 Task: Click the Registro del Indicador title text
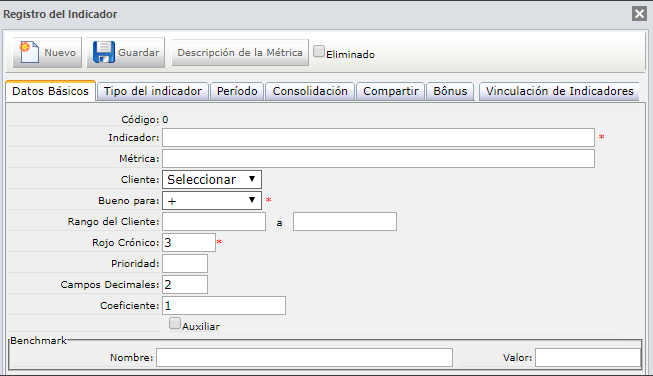click(60, 14)
